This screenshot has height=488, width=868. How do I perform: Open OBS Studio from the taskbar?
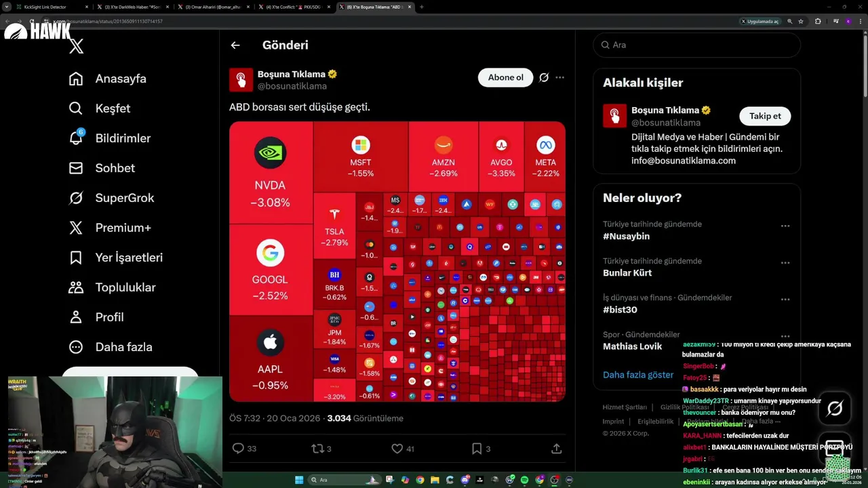coord(554,480)
